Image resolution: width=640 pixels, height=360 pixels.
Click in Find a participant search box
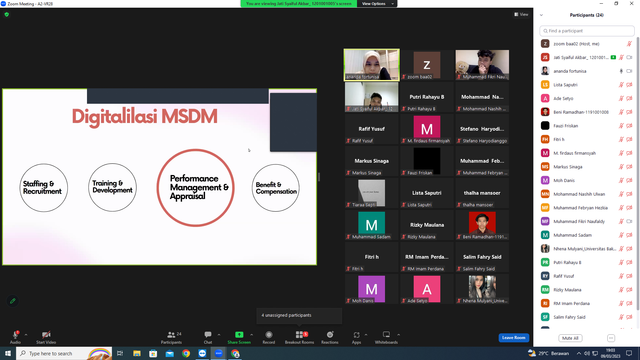pos(587,31)
